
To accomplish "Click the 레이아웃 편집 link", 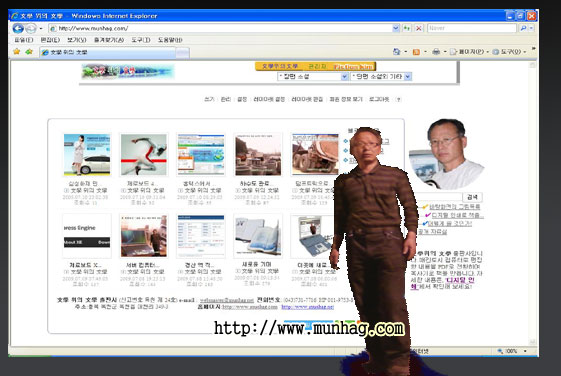I will [x=307, y=99].
